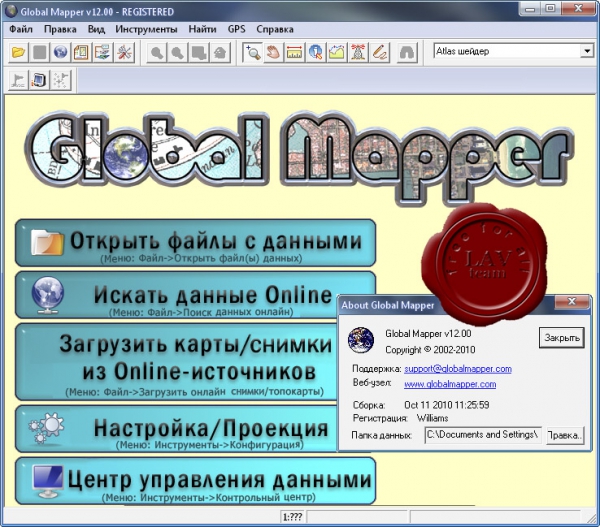Click the Папка данных path field

point(483,435)
